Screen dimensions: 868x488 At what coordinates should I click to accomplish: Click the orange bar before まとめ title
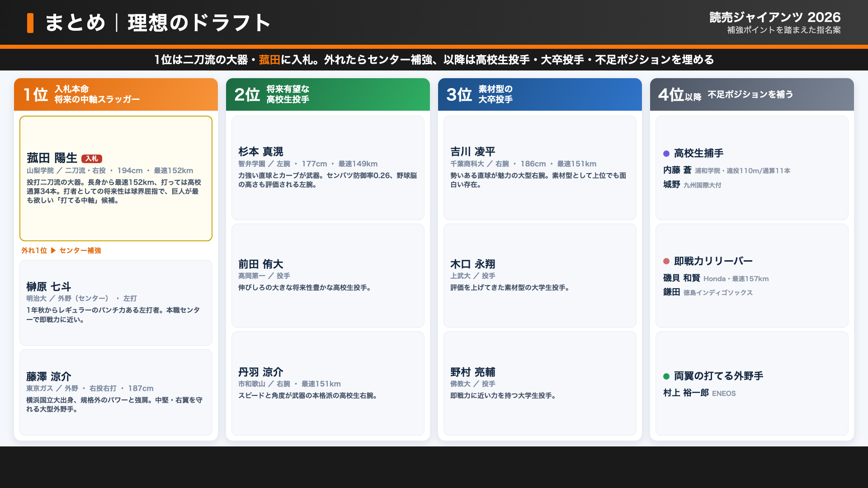point(30,23)
